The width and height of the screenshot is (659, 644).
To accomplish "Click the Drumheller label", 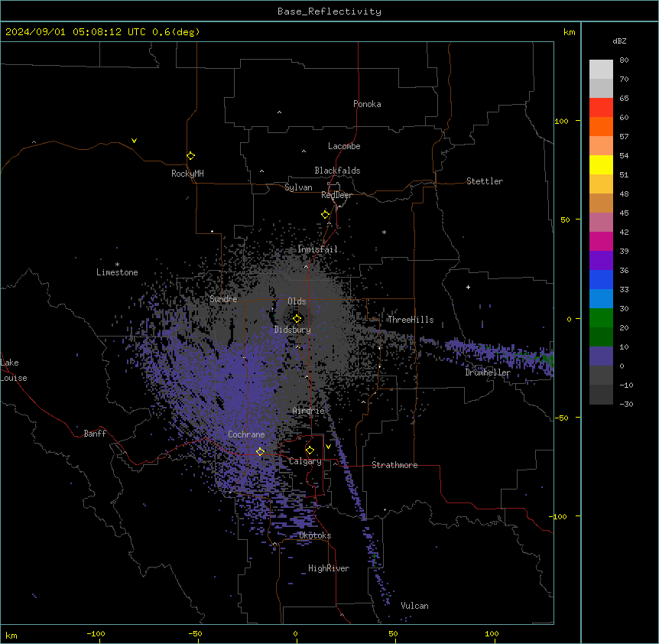I will [x=488, y=372].
